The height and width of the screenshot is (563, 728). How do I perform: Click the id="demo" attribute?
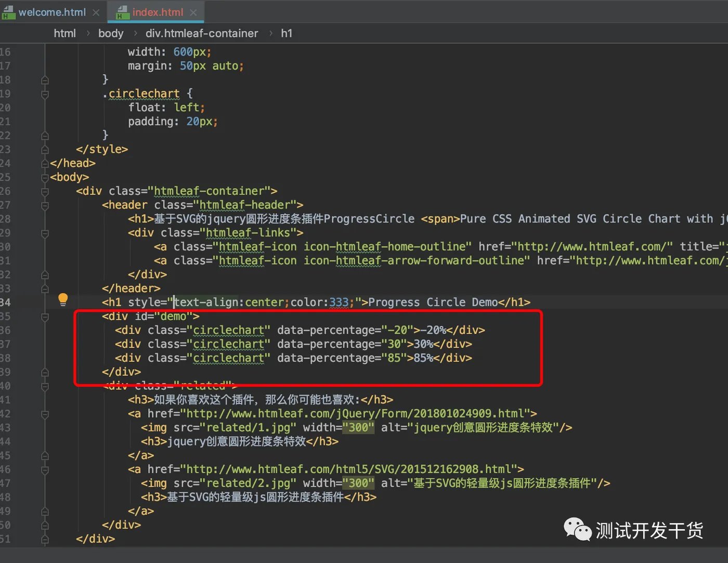click(164, 316)
